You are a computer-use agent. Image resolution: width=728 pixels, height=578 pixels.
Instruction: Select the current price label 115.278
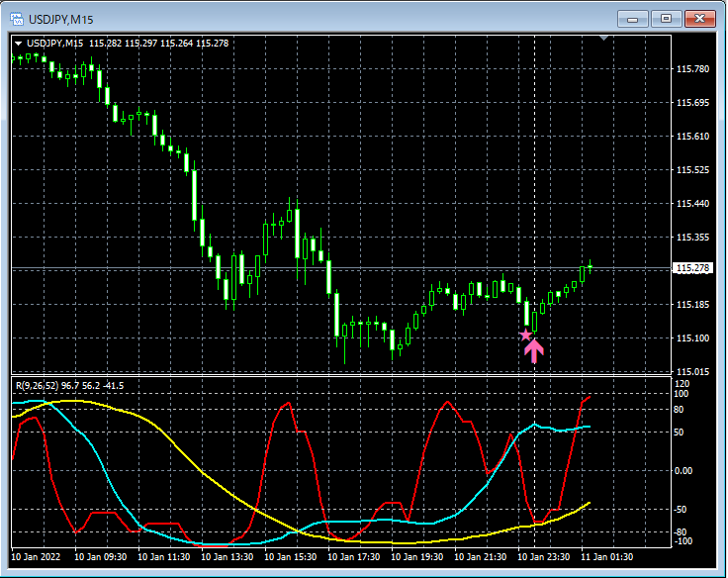click(692, 268)
